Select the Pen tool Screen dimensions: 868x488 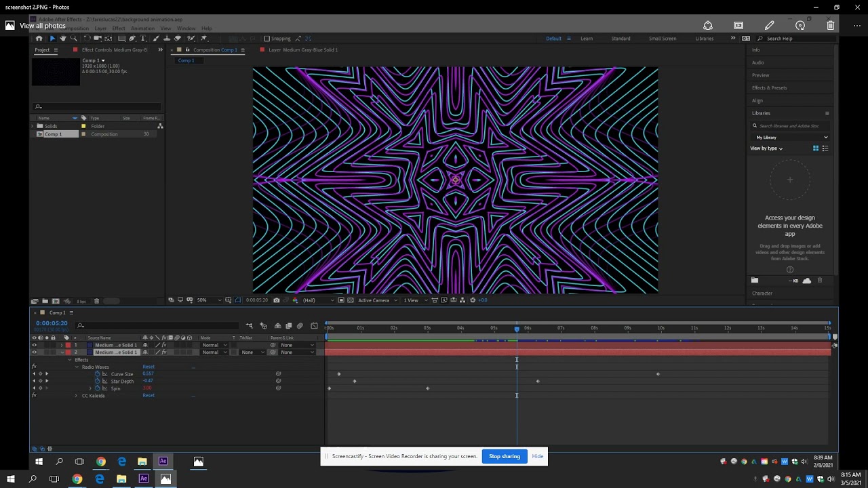click(132, 39)
